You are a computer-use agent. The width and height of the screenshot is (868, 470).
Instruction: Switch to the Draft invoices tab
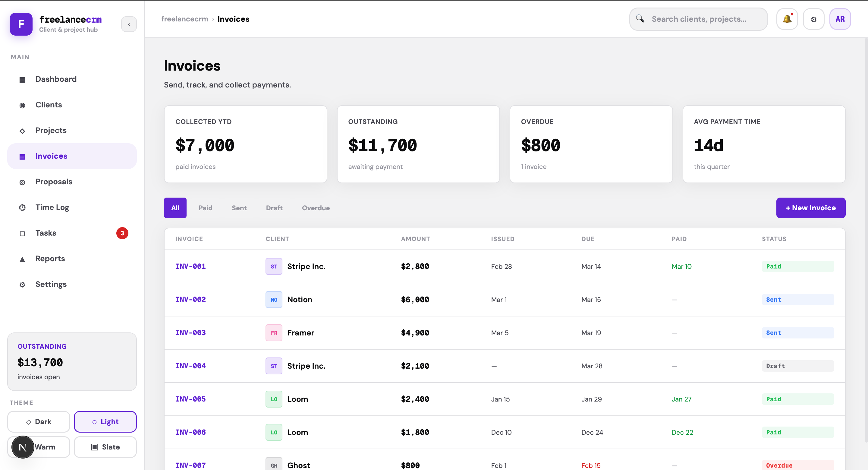(274, 208)
